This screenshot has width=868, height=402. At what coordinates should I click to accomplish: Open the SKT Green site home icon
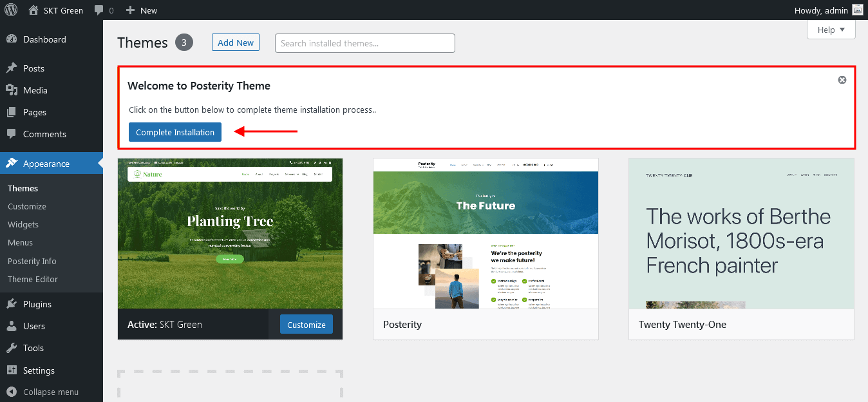tap(33, 10)
